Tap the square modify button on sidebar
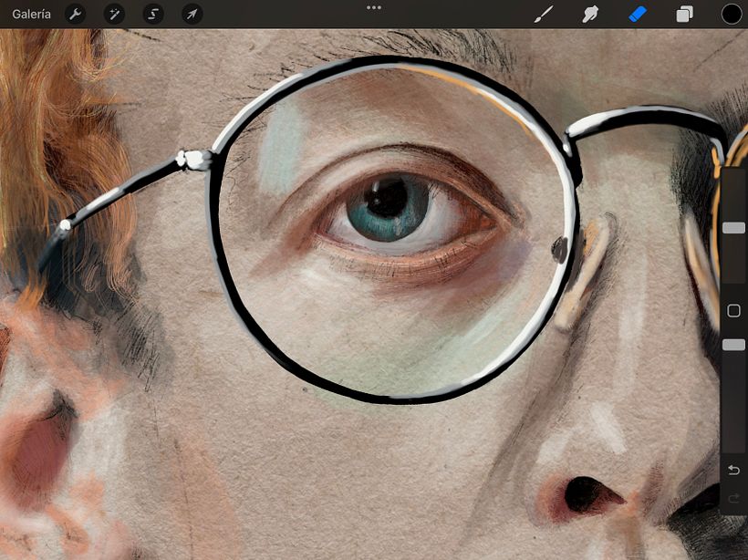The width and height of the screenshot is (748, 560). tap(733, 311)
